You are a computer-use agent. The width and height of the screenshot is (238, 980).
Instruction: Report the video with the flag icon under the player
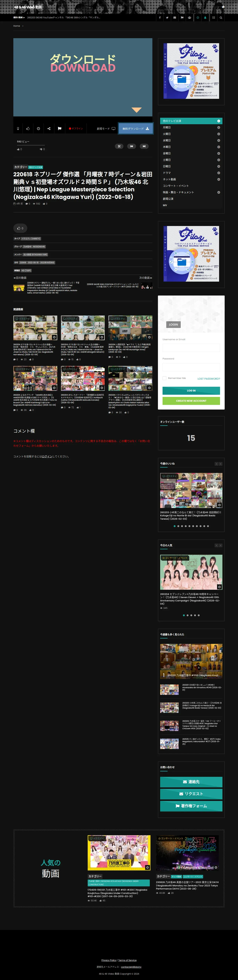point(59,129)
